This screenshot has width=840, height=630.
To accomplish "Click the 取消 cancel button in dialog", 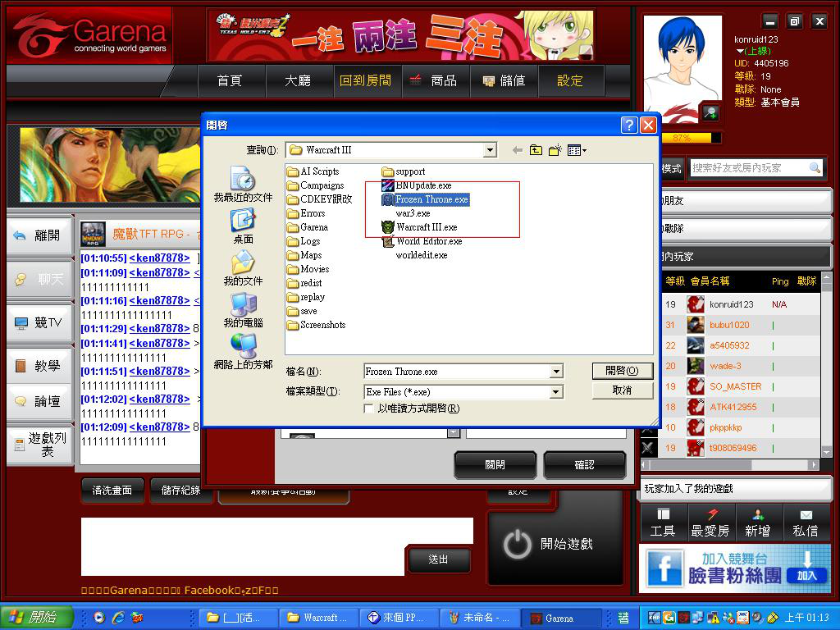I will pyautogui.click(x=623, y=390).
